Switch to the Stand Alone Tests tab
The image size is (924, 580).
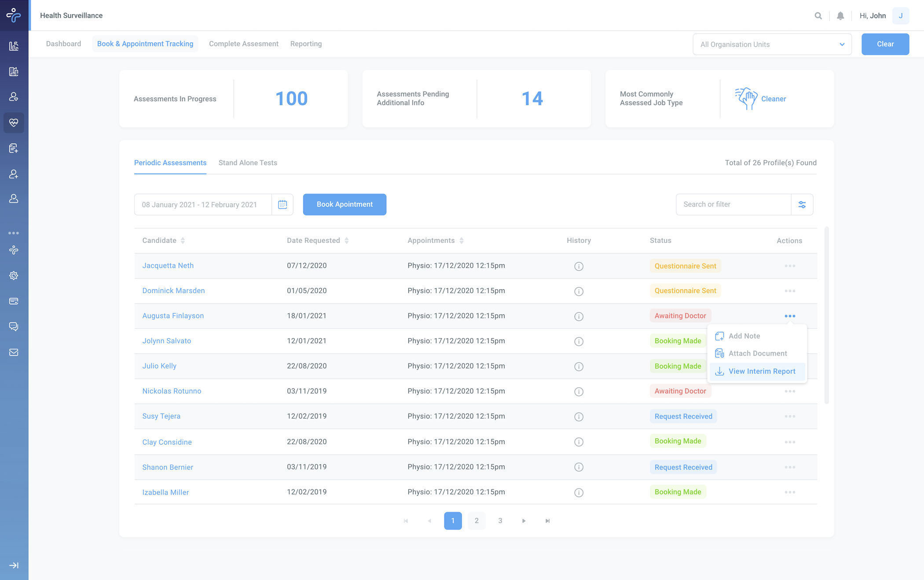(248, 162)
